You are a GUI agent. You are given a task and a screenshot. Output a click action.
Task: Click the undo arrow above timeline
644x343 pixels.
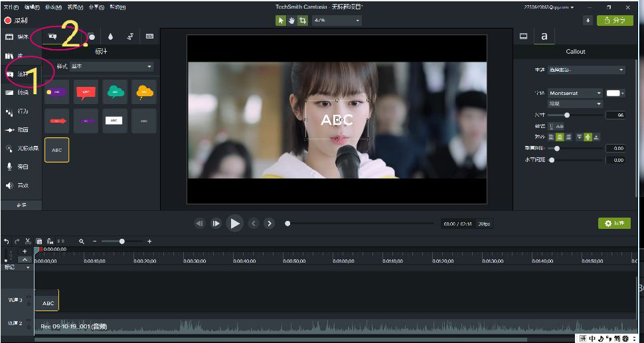point(6,241)
